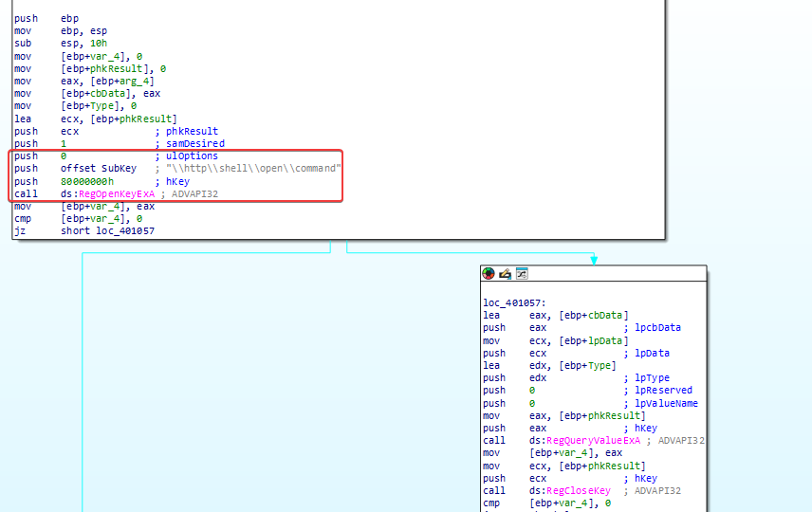This screenshot has height=512, width=812.
Task: Click 'push 0 ; lpReserved' line
Action: (588, 391)
